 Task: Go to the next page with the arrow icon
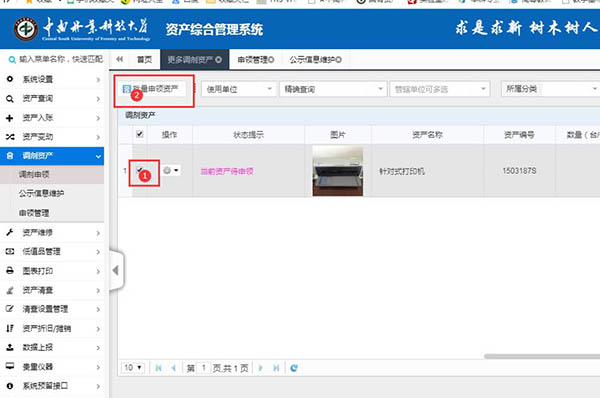[x=261, y=368]
